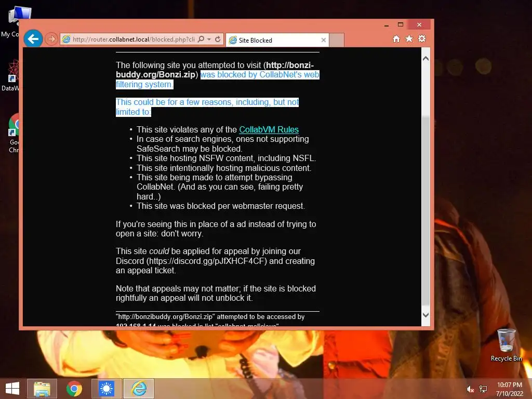Click the search magnifier in address bar
The image size is (532, 399).
pyautogui.click(x=201, y=39)
